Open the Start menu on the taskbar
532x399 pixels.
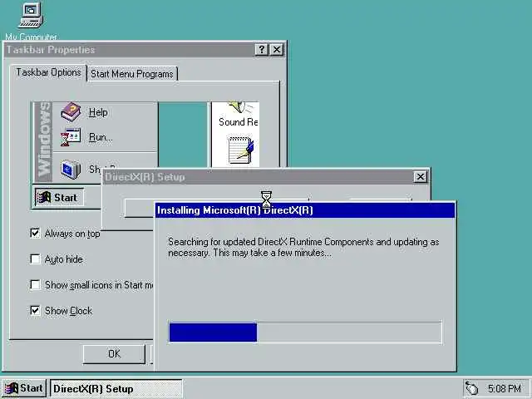pos(23,388)
